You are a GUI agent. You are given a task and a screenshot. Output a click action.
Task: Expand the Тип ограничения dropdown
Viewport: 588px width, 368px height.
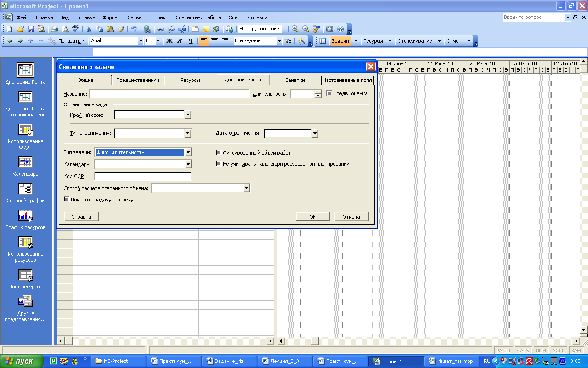(187, 133)
